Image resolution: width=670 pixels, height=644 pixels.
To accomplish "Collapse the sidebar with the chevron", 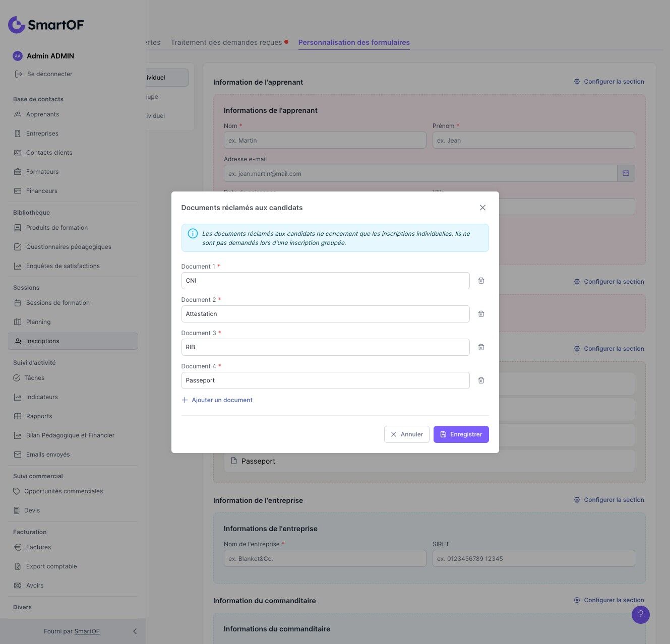I will 135,631.
